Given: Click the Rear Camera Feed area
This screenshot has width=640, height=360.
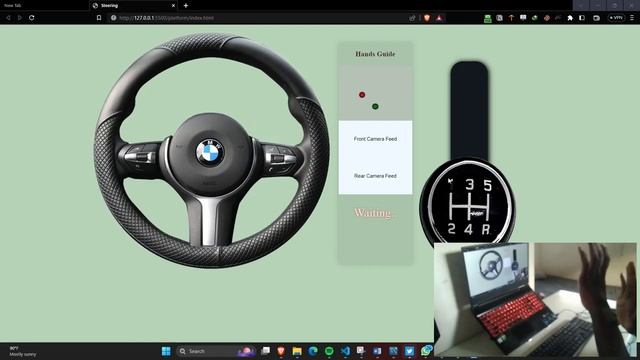Looking at the screenshot, I should (x=375, y=176).
